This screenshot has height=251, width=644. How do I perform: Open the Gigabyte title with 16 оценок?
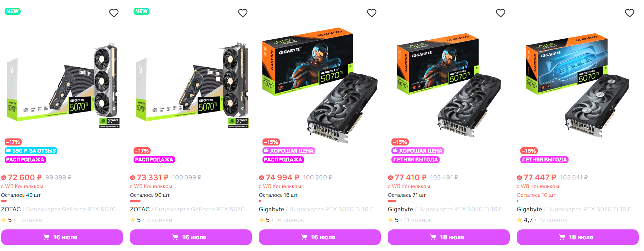coord(318,209)
